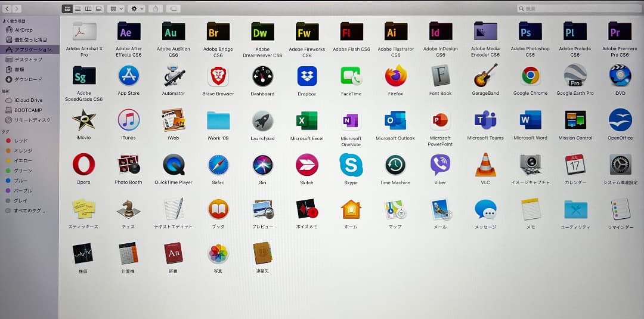Switch to list view in toolbar
This screenshot has width=644, height=319.
(78, 8)
